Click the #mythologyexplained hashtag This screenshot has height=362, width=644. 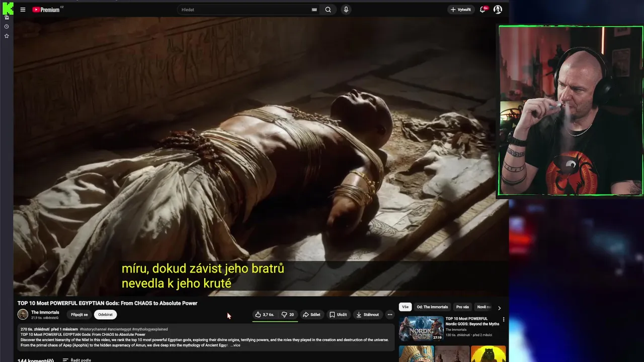click(x=150, y=329)
